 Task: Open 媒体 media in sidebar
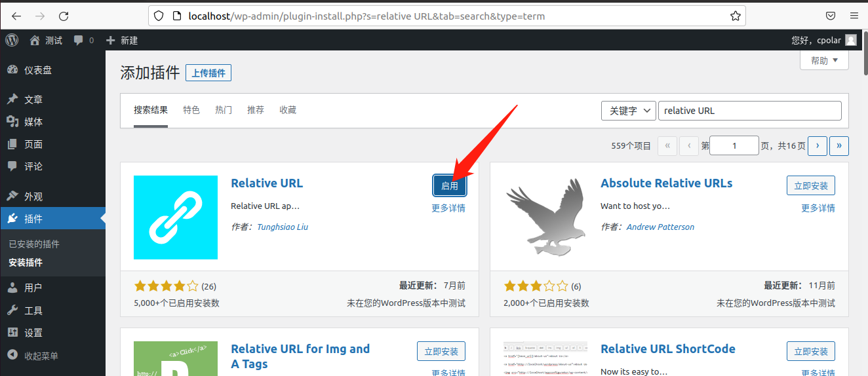pyautogui.click(x=52, y=122)
